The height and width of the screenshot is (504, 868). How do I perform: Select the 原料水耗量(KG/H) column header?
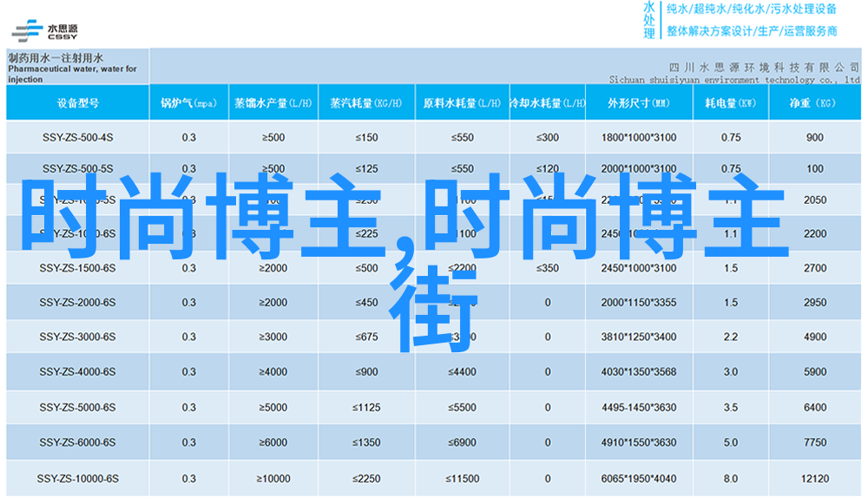point(462,103)
